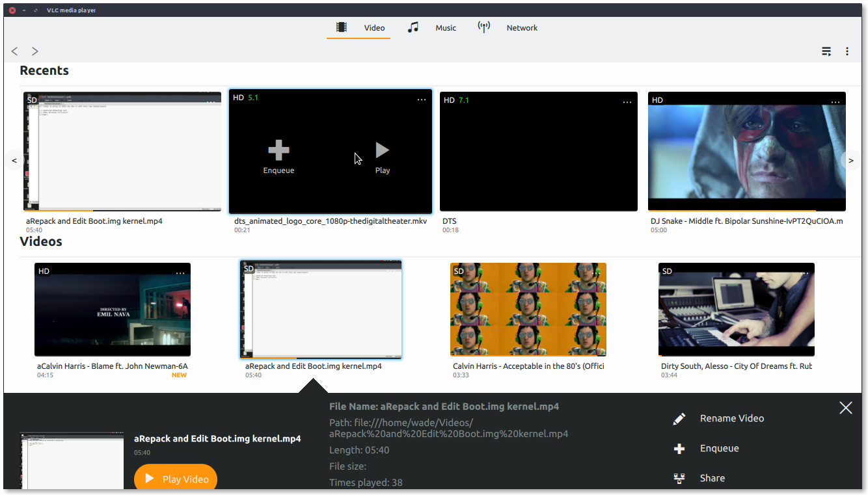Click Enqueue in the details panel
The height and width of the screenshot is (495, 868).
pos(719,448)
